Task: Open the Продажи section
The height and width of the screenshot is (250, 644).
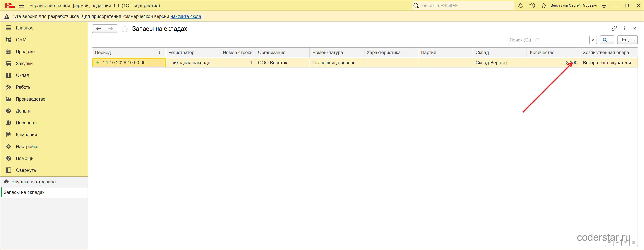Action: [x=25, y=52]
